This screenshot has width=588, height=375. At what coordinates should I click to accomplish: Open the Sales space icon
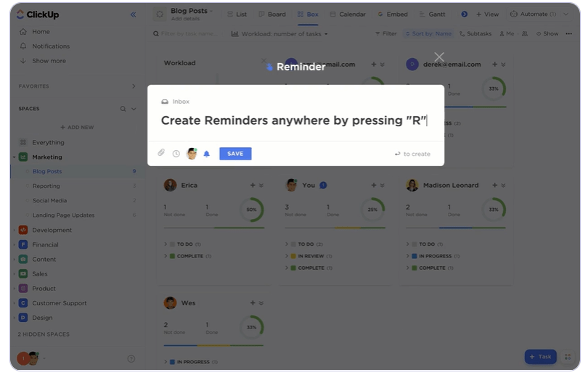[x=23, y=274]
